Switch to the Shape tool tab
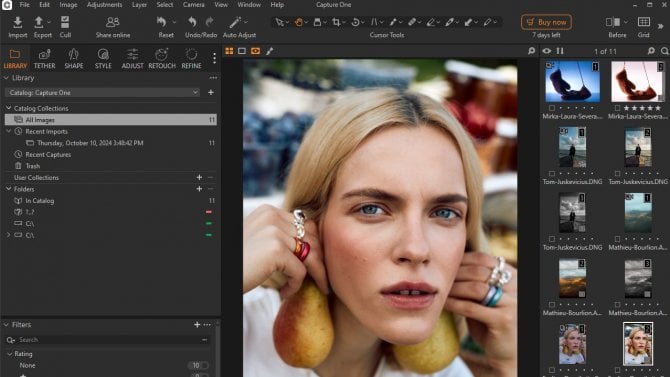Screen dimensions: 670x377 74,59
